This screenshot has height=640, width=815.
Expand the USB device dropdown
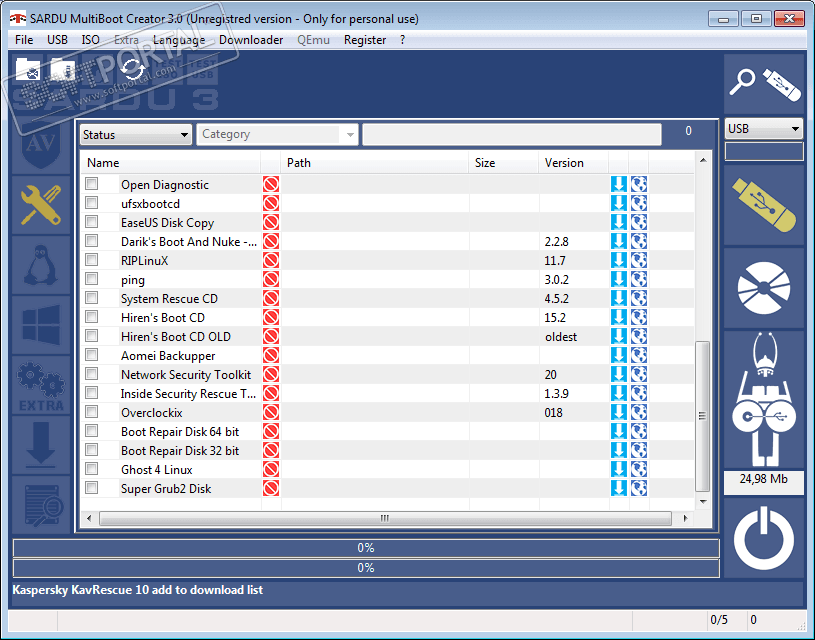[764, 128]
